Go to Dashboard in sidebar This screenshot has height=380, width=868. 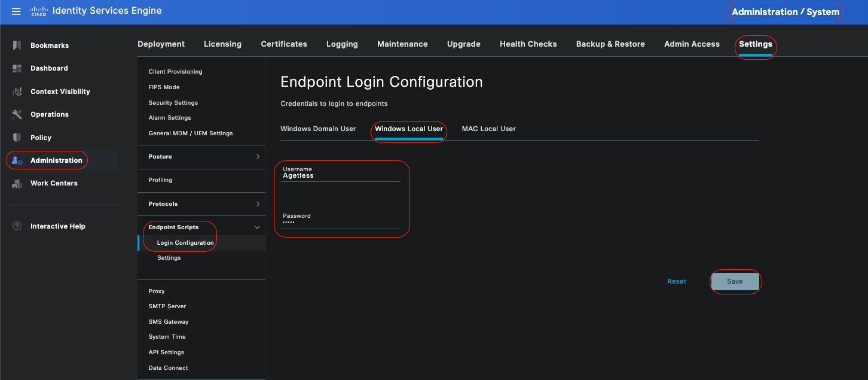pos(49,68)
